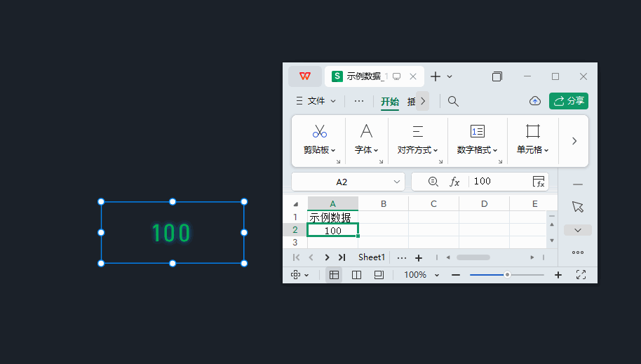Screen dimensions: 641x364
Task: Go to next sheet arrow
Action: pos(327,257)
